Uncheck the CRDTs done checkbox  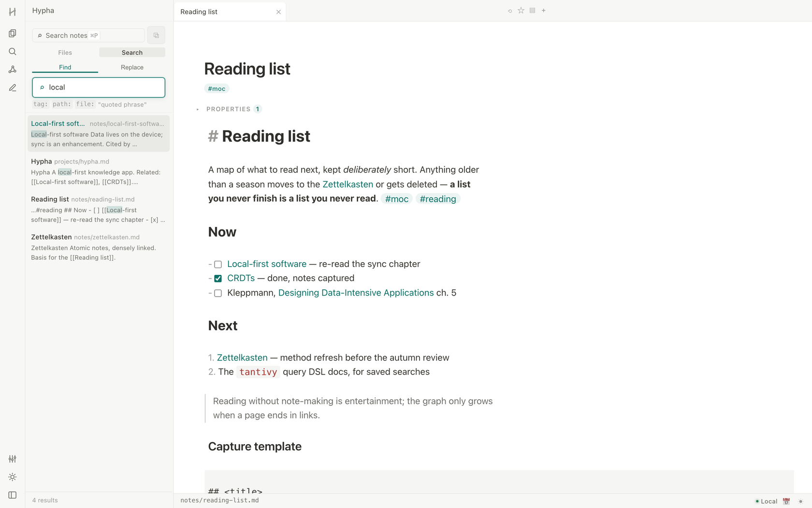point(218,279)
